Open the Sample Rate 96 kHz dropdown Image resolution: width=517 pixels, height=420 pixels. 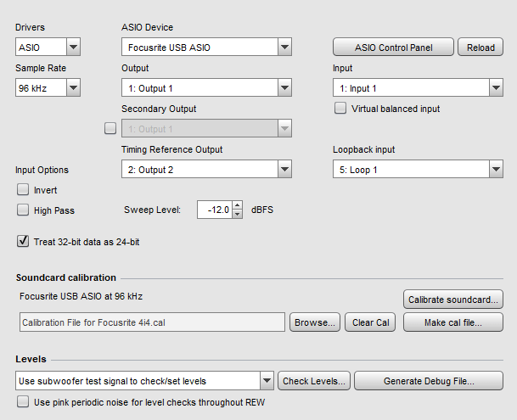click(48, 87)
